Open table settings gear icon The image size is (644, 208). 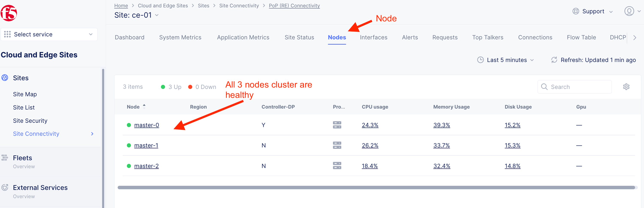[x=626, y=87]
